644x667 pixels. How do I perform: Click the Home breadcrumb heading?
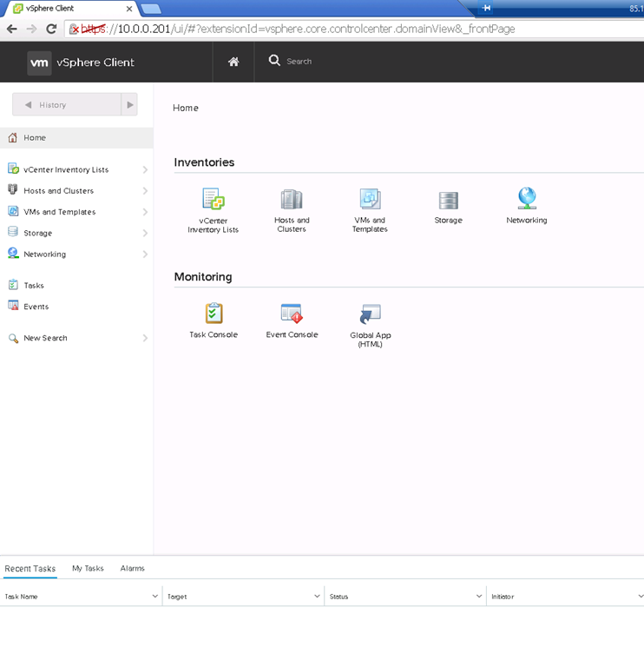186,108
